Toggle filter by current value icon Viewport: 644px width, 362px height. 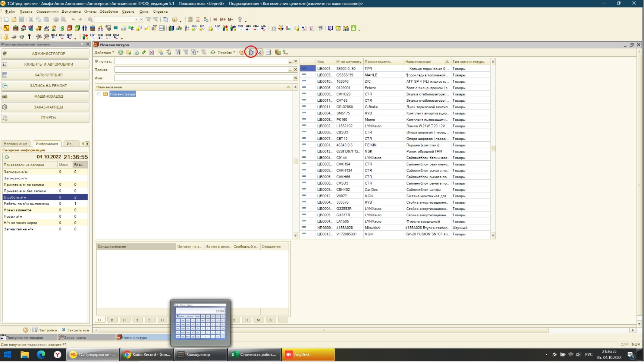pos(186,53)
